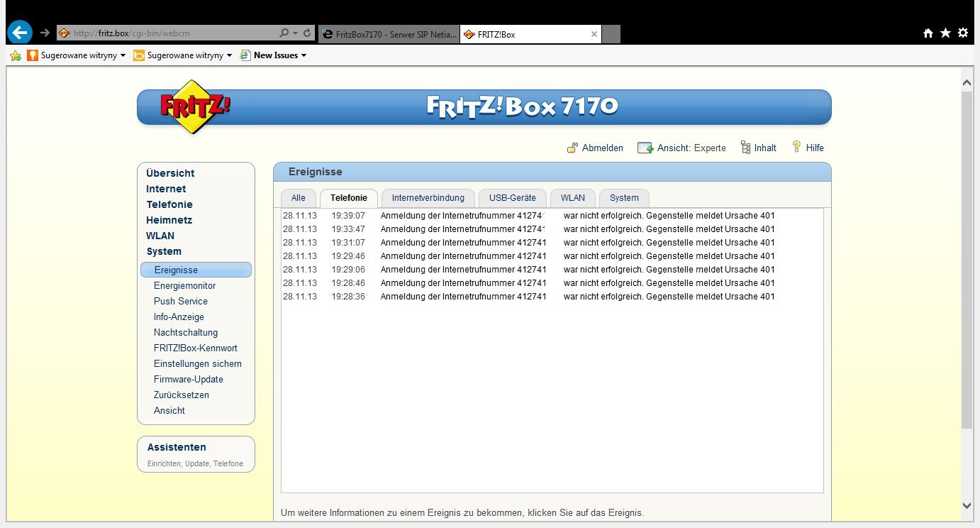This screenshot has width=980, height=528.
Task: Open Nachtschaltung submenu item
Action: 186,332
